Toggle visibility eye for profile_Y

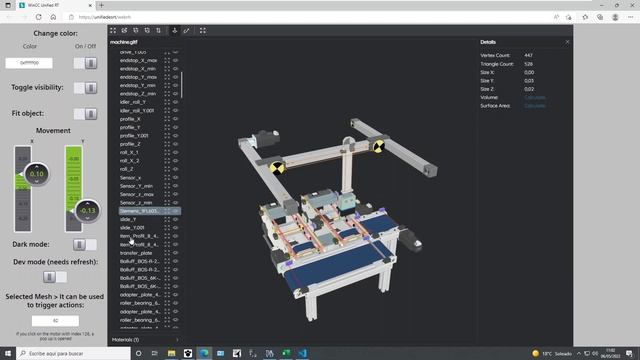click(176, 127)
